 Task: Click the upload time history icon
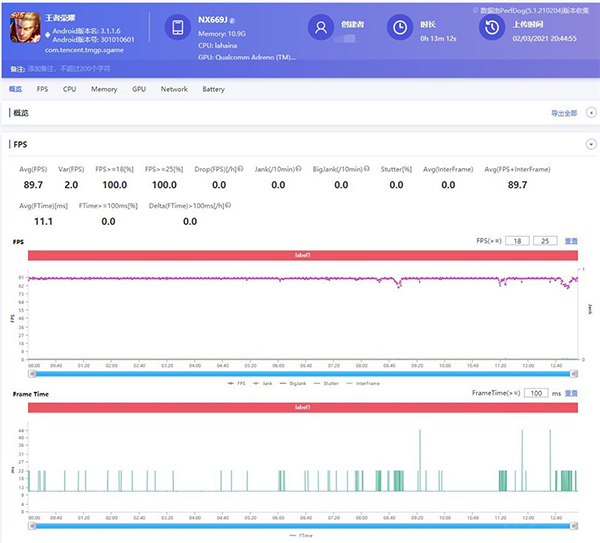(x=491, y=28)
